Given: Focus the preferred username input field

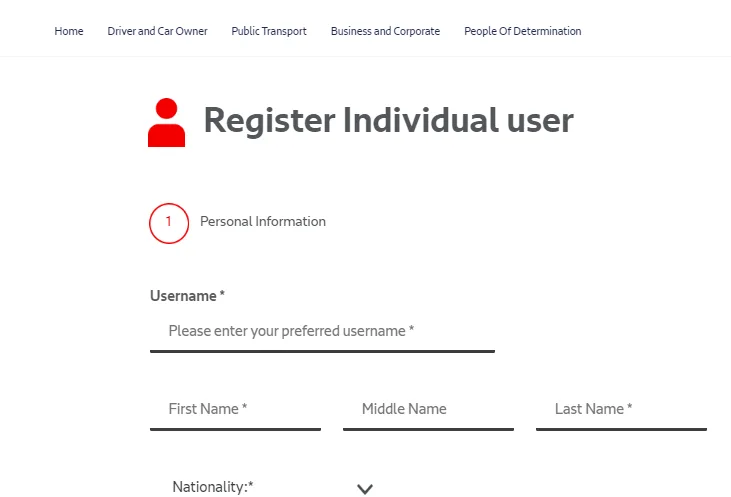Looking at the screenshot, I should pos(322,331).
